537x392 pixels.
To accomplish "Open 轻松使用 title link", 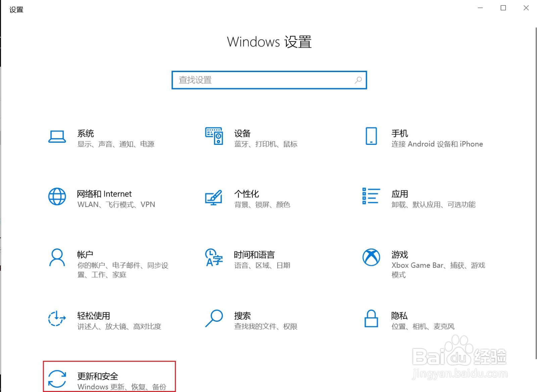I will [94, 316].
